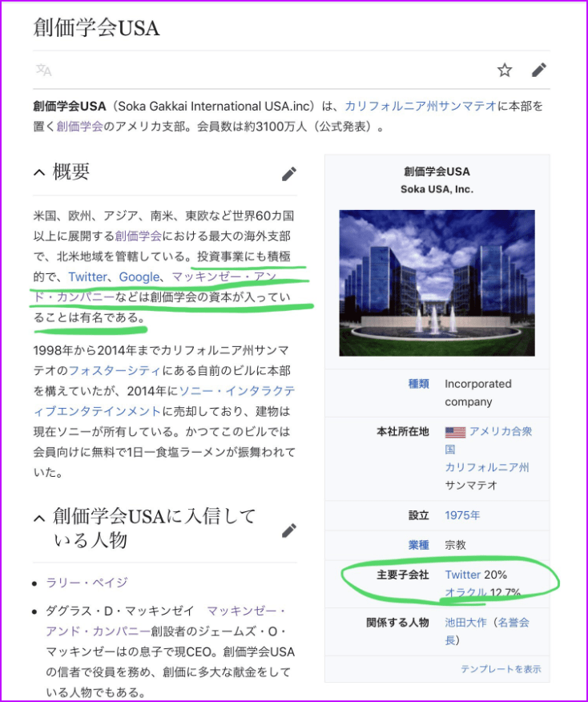
Task: Edit the 入信している人物 section pencil icon
Action: [288, 530]
